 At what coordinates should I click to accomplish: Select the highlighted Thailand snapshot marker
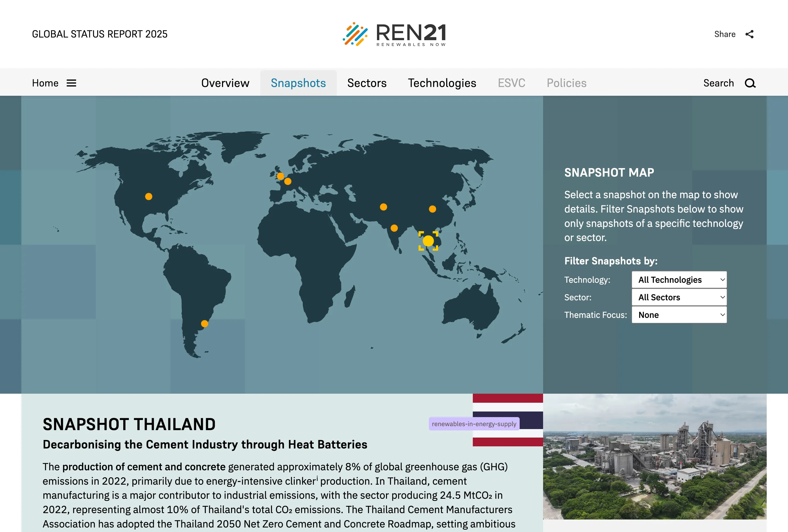(428, 241)
